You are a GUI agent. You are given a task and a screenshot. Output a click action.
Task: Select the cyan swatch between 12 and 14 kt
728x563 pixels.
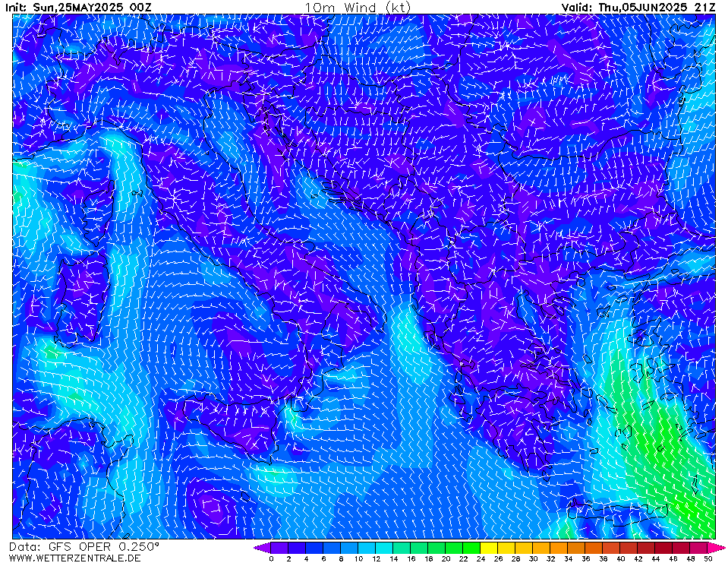pos(384,548)
